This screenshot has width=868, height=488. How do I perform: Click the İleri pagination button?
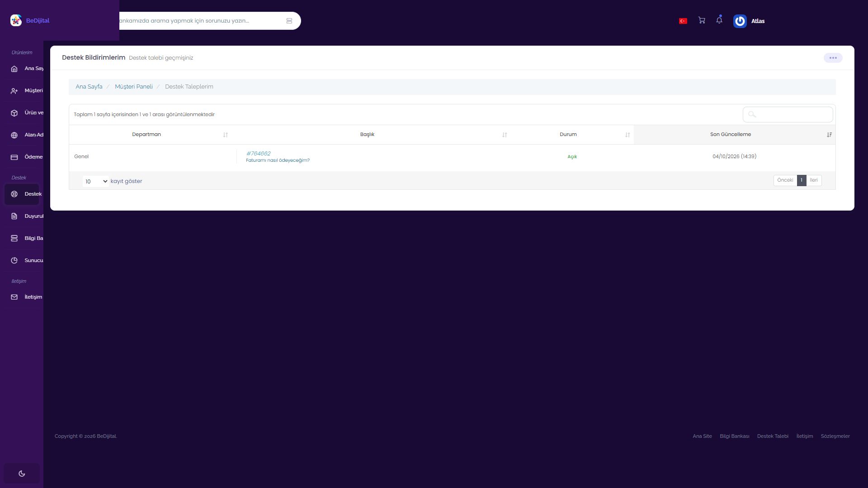(814, 180)
